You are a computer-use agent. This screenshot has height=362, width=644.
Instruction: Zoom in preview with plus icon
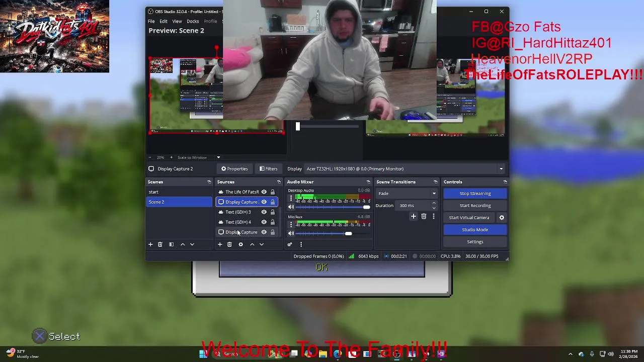coord(171,157)
